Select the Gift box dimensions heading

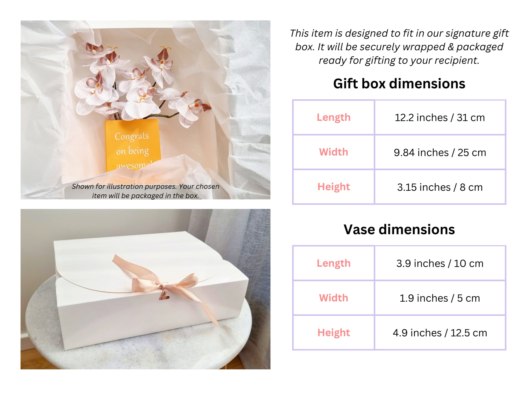click(399, 84)
